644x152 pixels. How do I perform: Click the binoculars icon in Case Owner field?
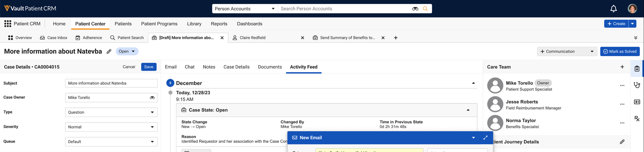[152, 97]
